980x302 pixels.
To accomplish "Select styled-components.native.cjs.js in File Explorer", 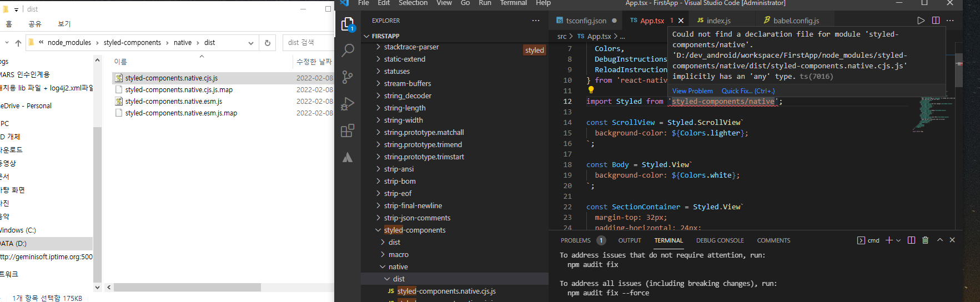I will click(x=172, y=78).
